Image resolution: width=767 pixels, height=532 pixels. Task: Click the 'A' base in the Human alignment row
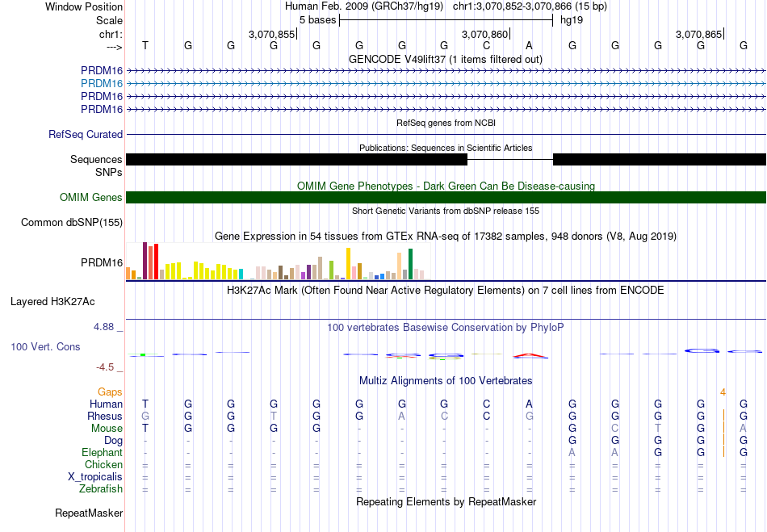(529, 404)
